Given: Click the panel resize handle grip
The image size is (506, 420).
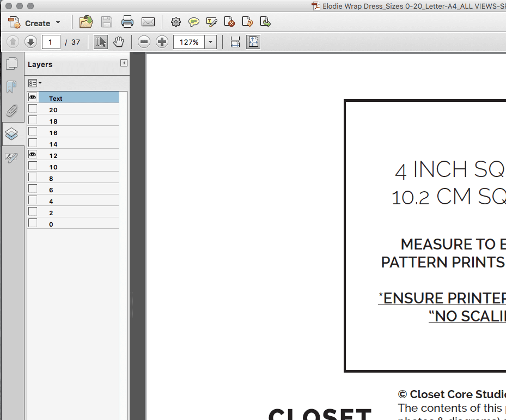Looking at the screenshot, I should (x=132, y=305).
